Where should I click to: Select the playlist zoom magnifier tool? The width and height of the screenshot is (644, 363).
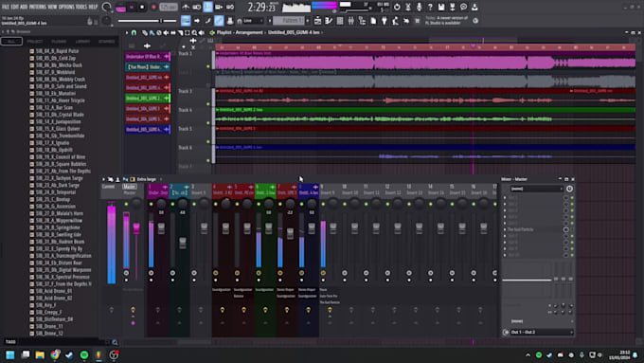(x=194, y=33)
